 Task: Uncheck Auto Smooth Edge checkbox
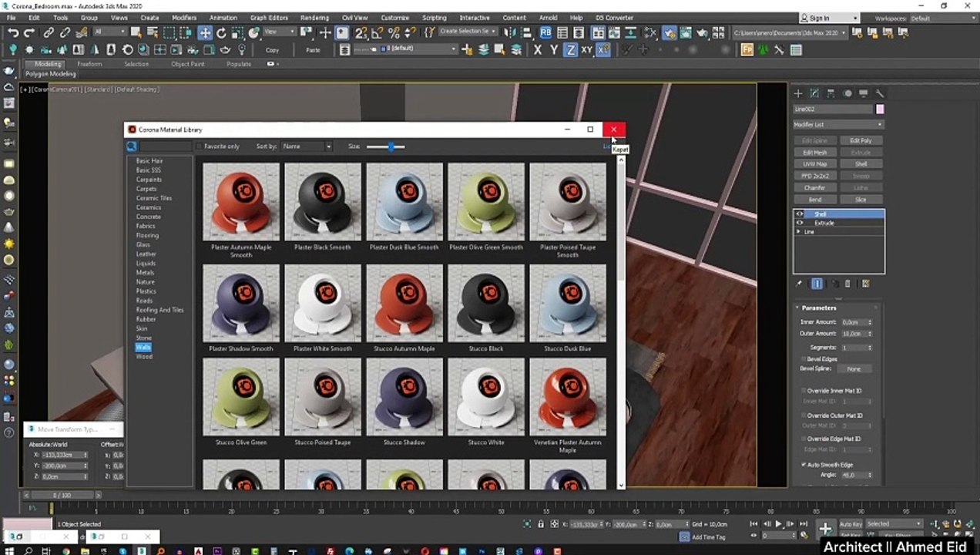[804, 465]
